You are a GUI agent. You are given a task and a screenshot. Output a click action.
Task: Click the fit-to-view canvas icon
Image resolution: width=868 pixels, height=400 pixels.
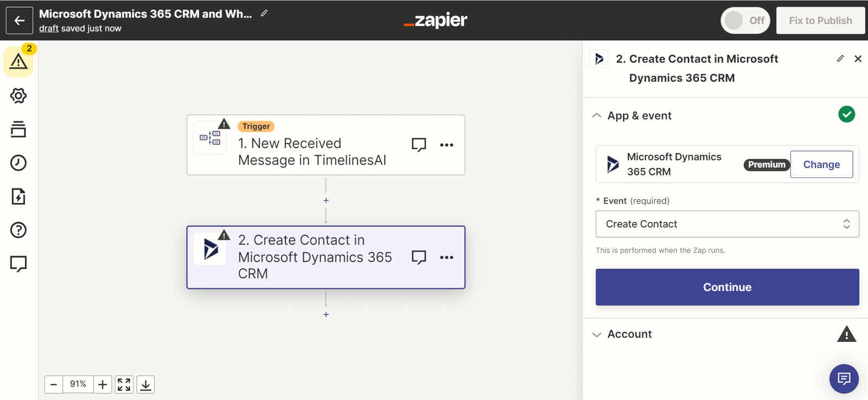pyautogui.click(x=124, y=385)
